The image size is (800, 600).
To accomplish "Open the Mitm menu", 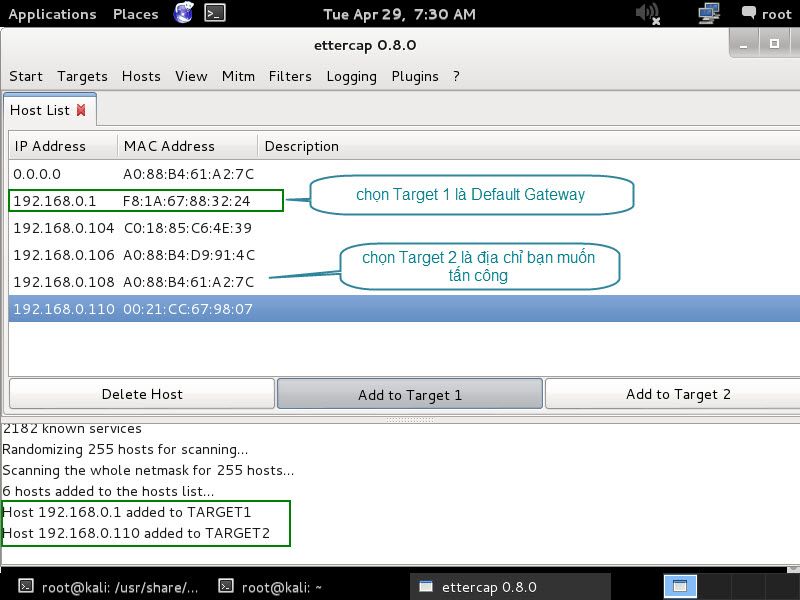I will tap(238, 77).
